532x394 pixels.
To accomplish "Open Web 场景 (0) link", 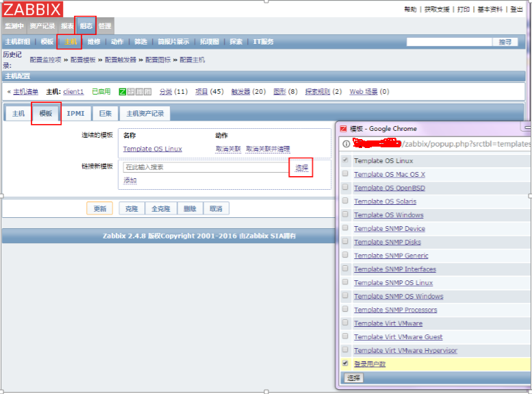I will coord(364,92).
